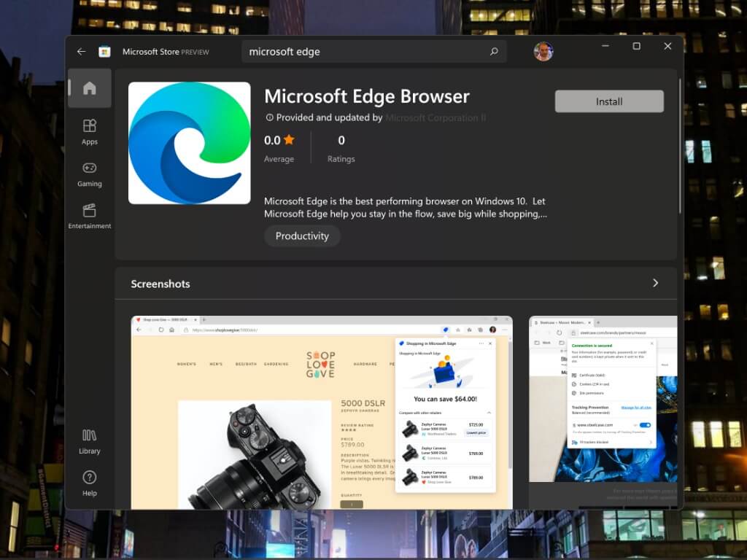Click the info icon beside Provided and updated by
The height and width of the screenshot is (560, 747).
point(269,117)
